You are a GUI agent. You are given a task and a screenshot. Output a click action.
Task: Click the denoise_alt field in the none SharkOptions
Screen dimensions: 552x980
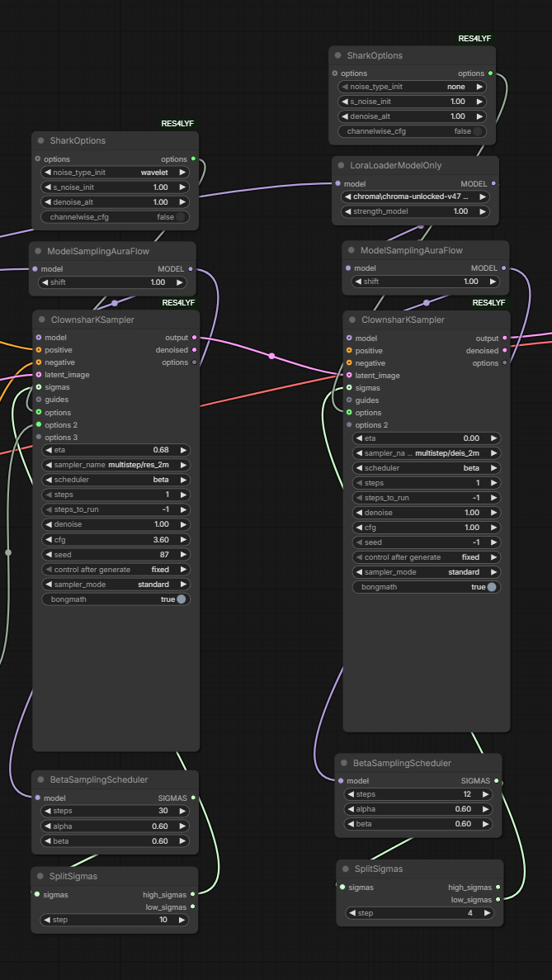coord(412,116)
